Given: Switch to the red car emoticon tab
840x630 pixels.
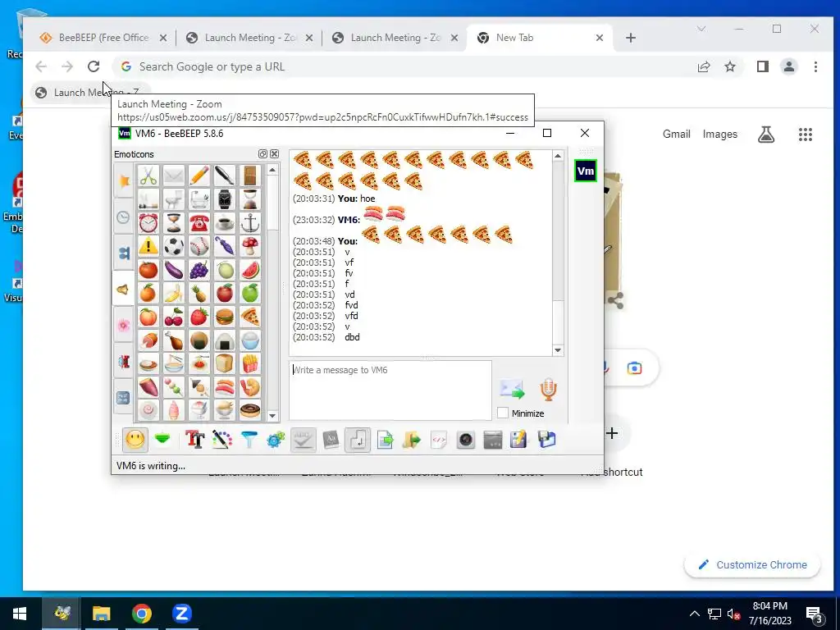Looking at the screenshot, I should point(123,362).
